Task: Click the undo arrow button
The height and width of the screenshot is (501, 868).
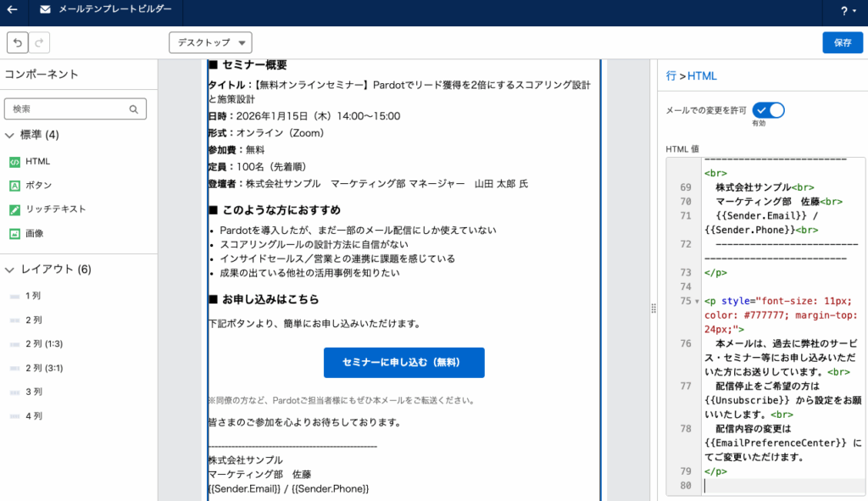Action: [17, 42]
